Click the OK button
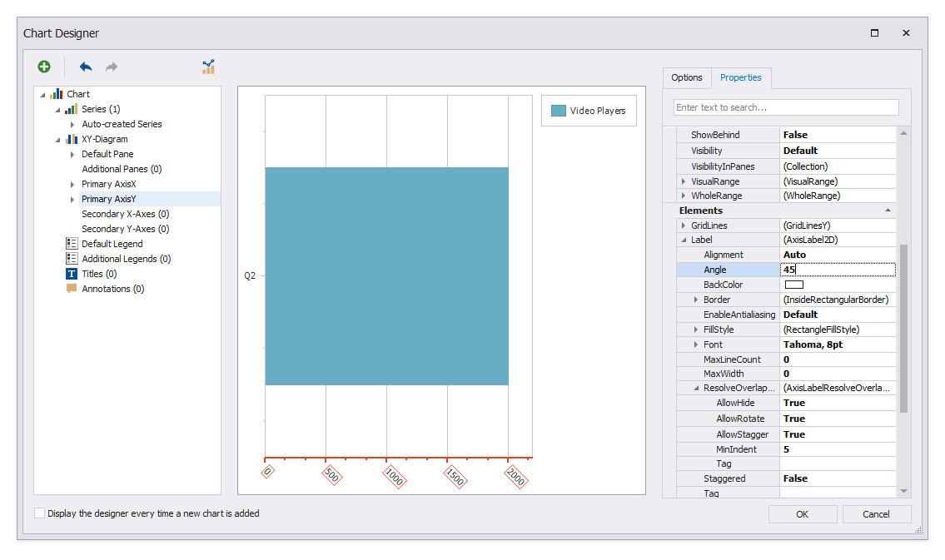 tap(802, 514)
